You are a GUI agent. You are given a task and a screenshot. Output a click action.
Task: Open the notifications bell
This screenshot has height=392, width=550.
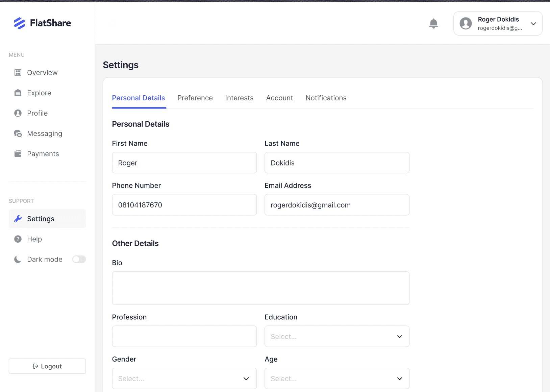[x=433, y=24]
